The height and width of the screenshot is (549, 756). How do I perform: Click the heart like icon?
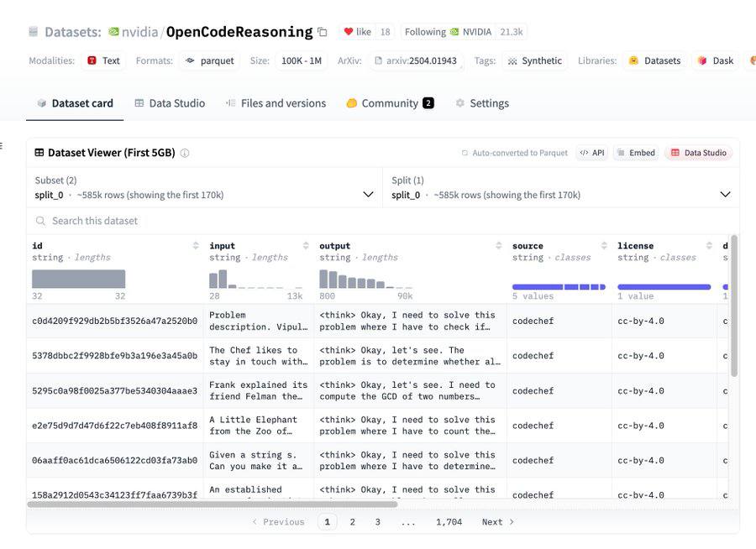349,32
